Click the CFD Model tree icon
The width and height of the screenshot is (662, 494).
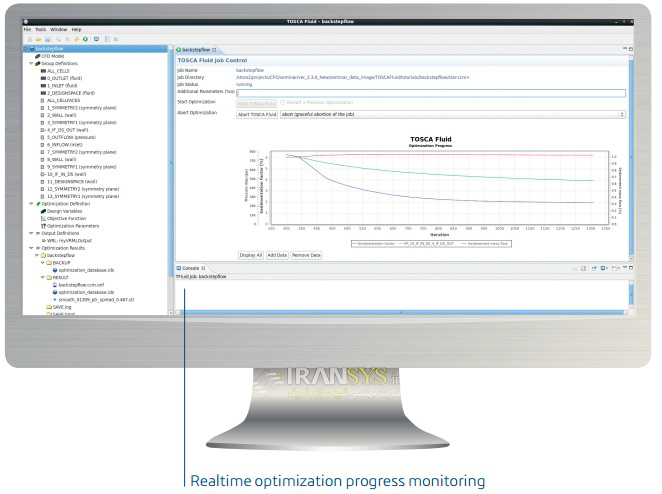point(38,56)
